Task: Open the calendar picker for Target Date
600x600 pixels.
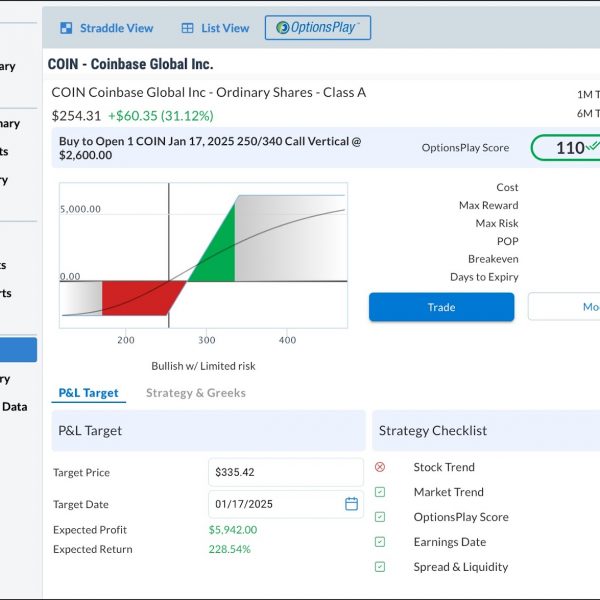Action: pos(351,504)
